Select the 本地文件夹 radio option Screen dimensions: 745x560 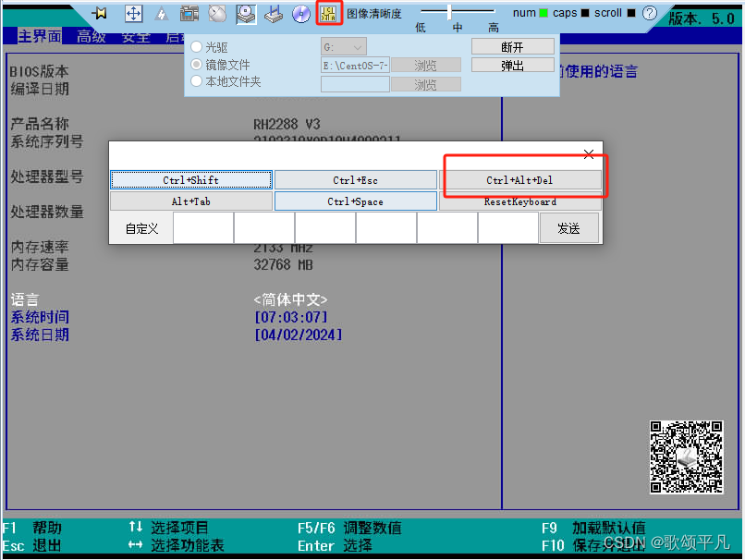(197, 80)
